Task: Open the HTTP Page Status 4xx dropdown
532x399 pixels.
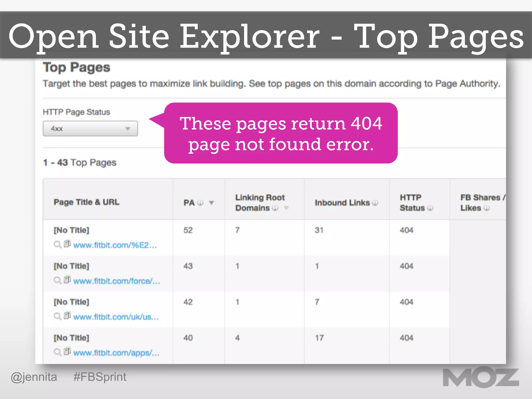Action: point(90,128)
